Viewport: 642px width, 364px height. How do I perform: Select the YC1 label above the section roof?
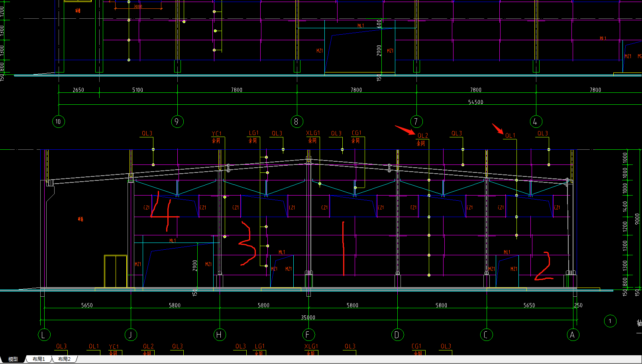coord(216,134)
